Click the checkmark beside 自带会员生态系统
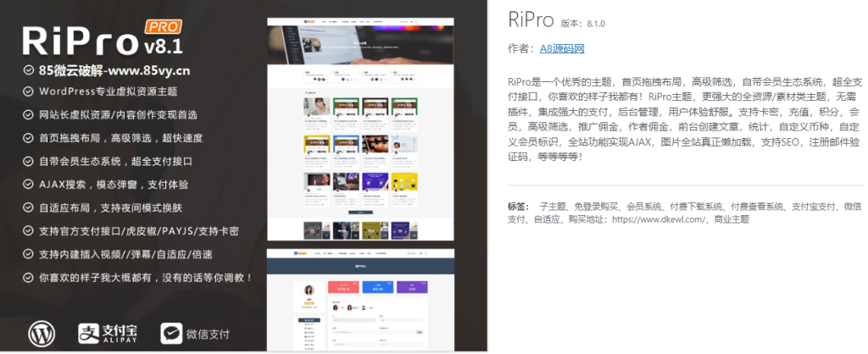This screenshot has height=354, width=868. pyautogui.click(x=28, y=162)
